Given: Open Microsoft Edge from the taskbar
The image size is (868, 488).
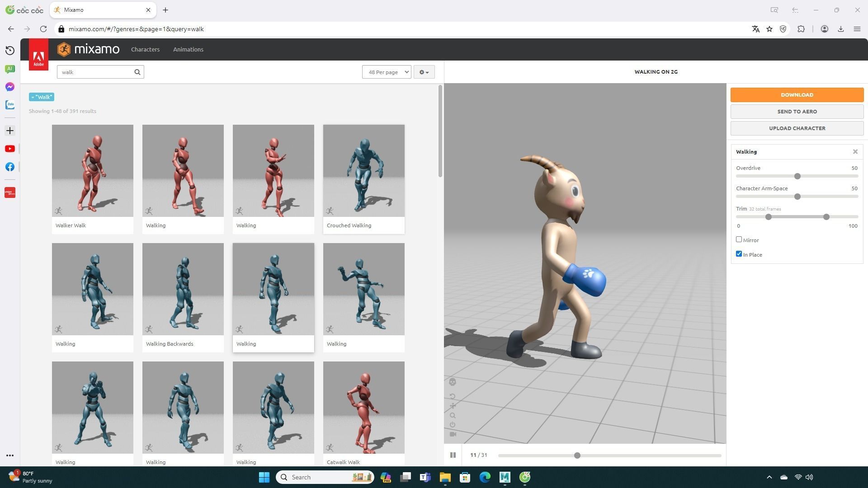Looking at the screenshot, I should tap(485, 477).
